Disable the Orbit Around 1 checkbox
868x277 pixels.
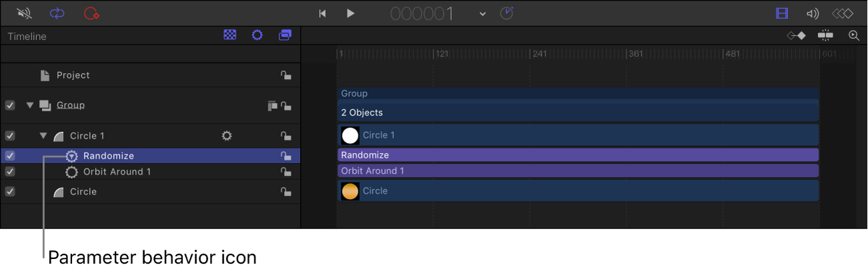coord(10,172)
